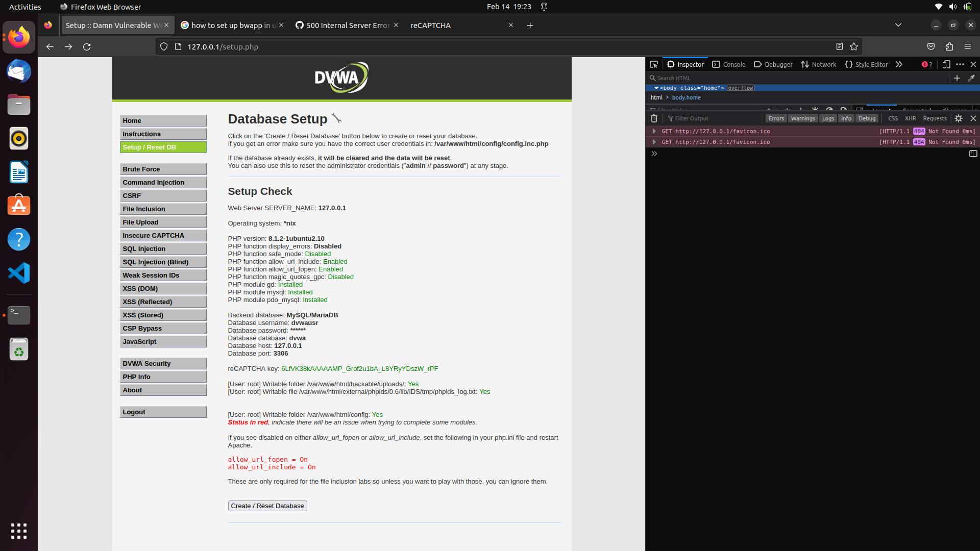Collapse the body element in Inspector
Screen dimensions: 980x551
656,88
